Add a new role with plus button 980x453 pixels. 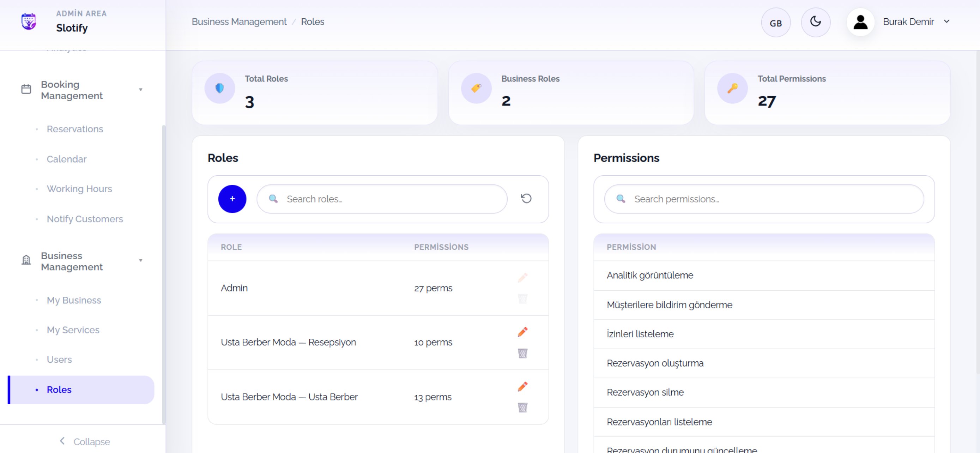tap(232, 199)
